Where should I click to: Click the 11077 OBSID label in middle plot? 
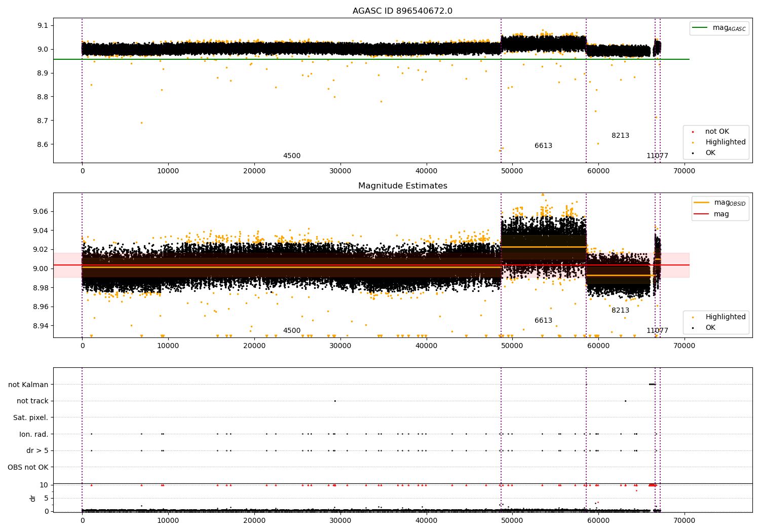click(x=657, y=331)
